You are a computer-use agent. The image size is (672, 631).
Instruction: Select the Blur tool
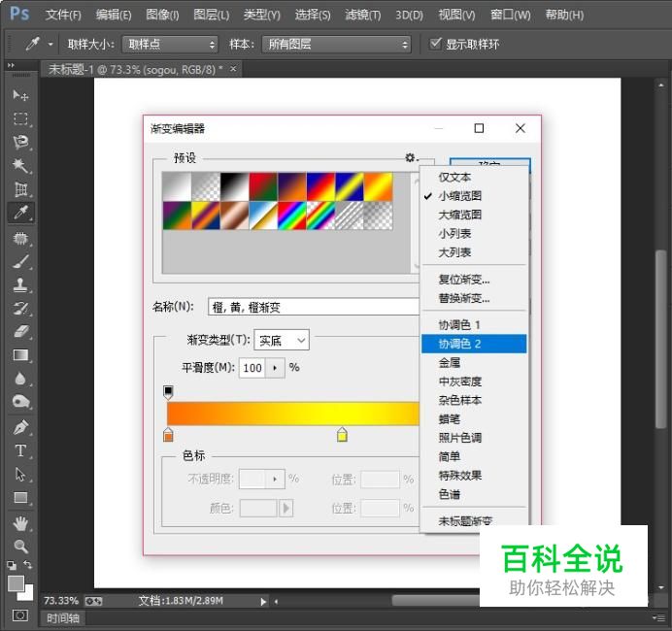(20, 379)
